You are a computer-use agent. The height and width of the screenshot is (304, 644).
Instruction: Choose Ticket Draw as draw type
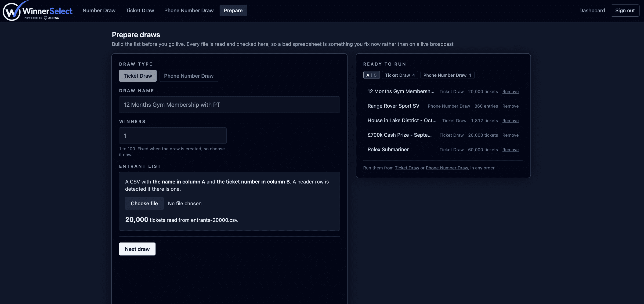tap(138, 76)
